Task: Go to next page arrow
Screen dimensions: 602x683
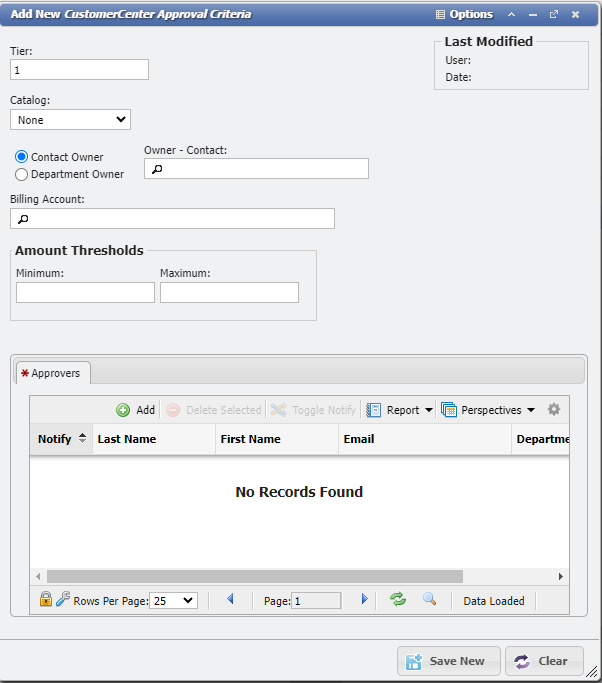Action: pos(365,600)
